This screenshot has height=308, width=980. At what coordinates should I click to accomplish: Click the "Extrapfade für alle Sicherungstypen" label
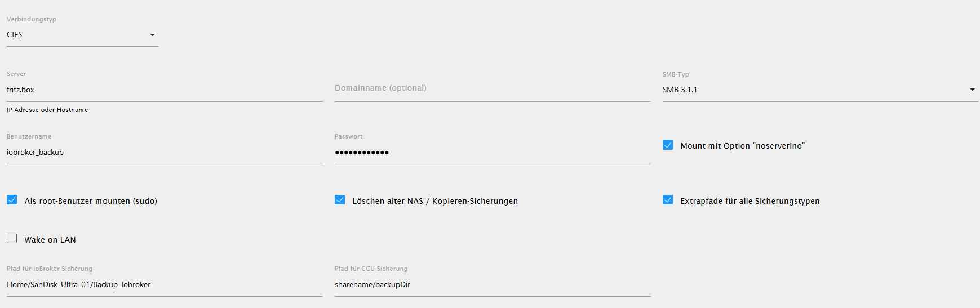tap(750, 201)
